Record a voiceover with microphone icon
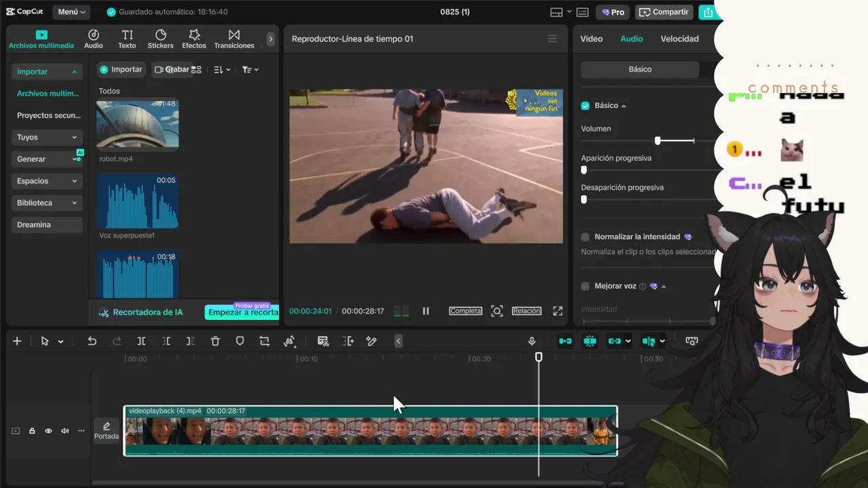This screenshot has height=488, width=868. click(532, 341)
